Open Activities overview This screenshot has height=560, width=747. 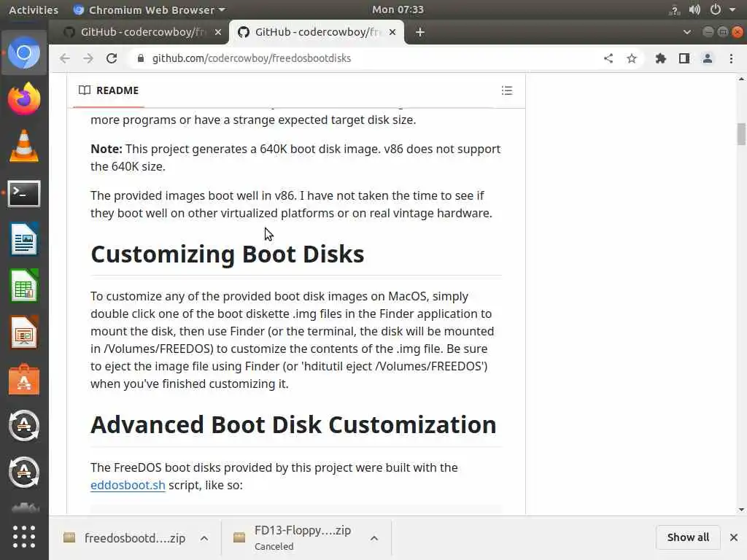(34, 9)
